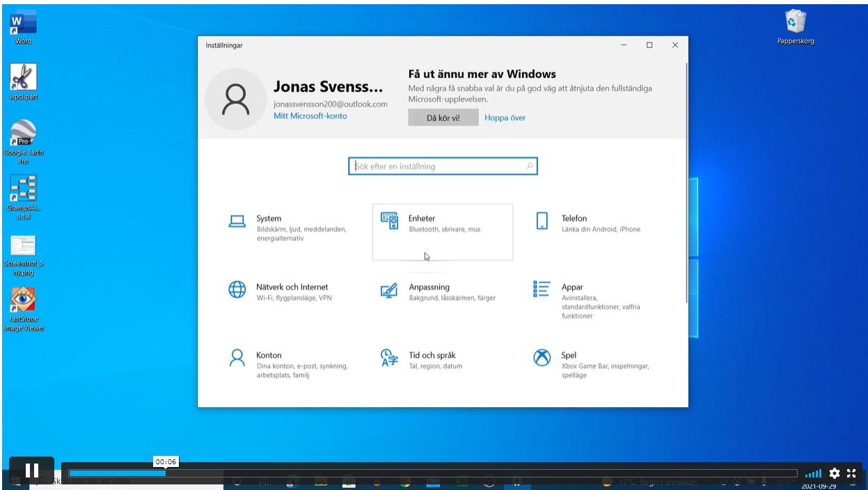Click the 'Inställningar' window title text
This screenshot has height=490, width=868.
(224, 45)
